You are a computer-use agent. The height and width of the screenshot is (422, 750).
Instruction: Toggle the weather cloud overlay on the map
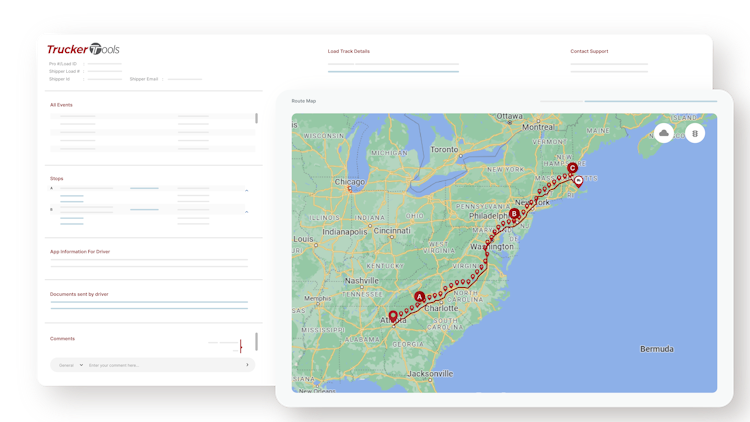pyautogui.click(x=663, y=133)
